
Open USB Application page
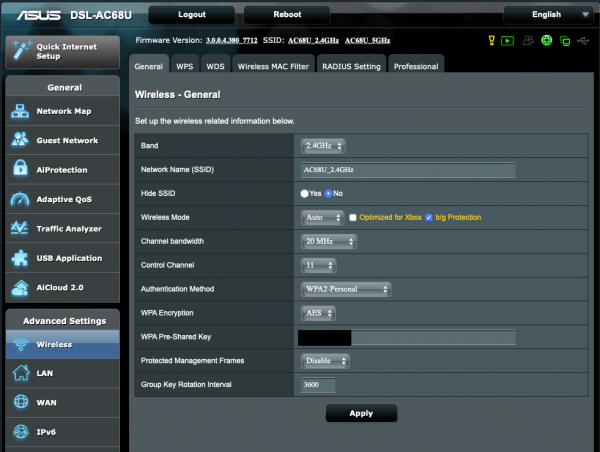tap(68, 258)
